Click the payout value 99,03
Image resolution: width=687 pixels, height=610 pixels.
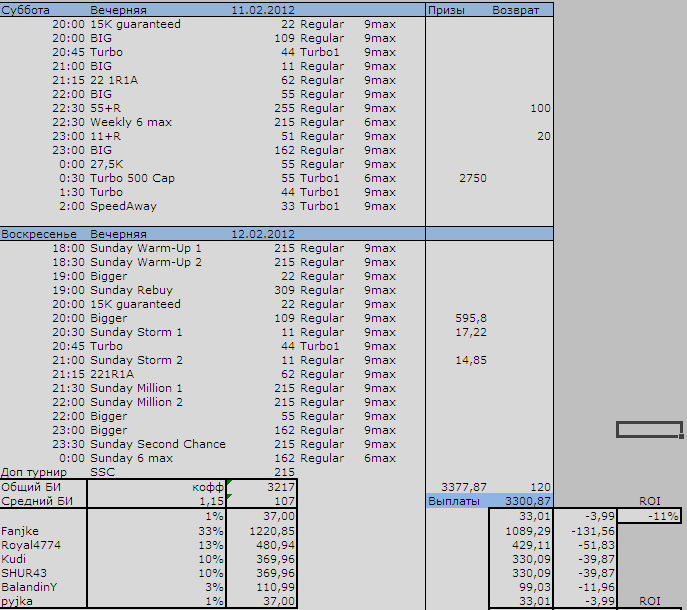[535, 587]
